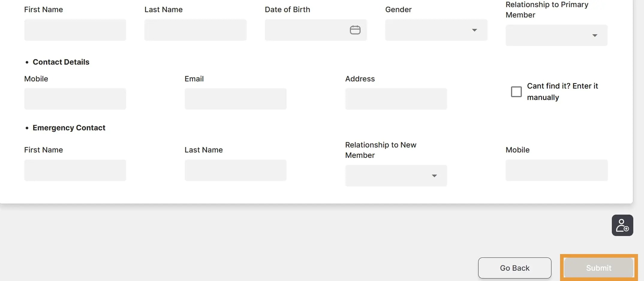644x281 pixels.
Task: Click Emergency Contact Last Name field
Action: 235,170
